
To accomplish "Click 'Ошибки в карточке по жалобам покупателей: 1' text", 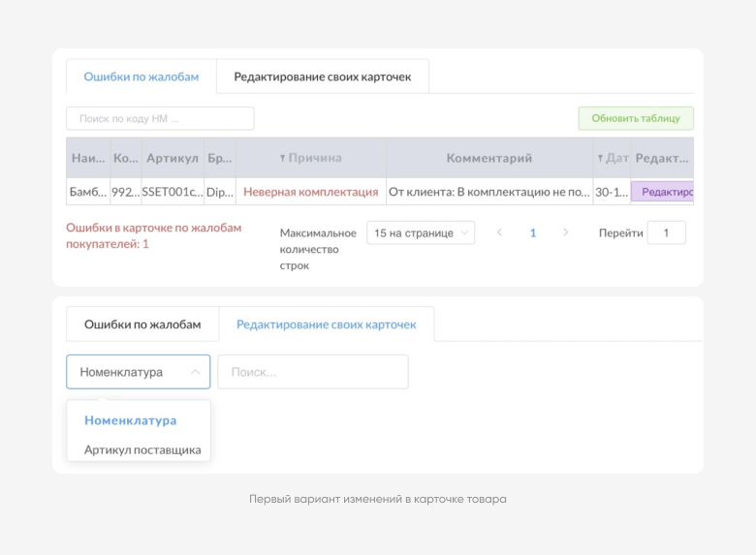I will (154, 235).
